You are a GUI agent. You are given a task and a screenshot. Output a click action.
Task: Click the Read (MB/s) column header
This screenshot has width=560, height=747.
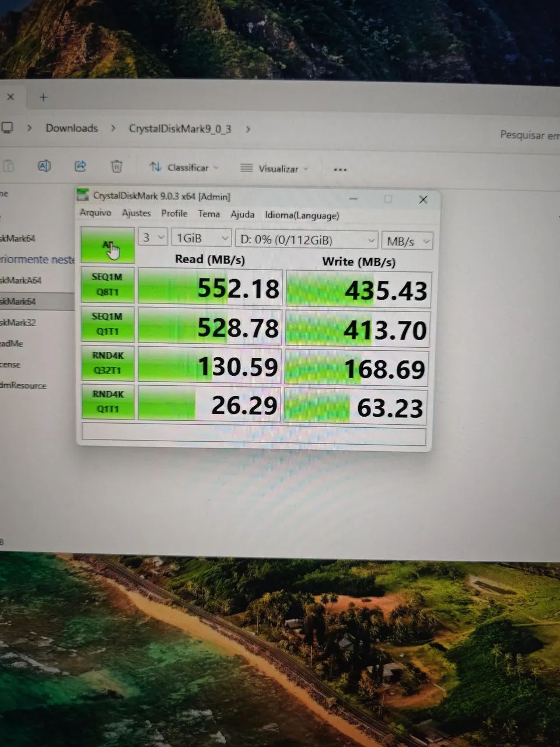[x=210, y=259]
